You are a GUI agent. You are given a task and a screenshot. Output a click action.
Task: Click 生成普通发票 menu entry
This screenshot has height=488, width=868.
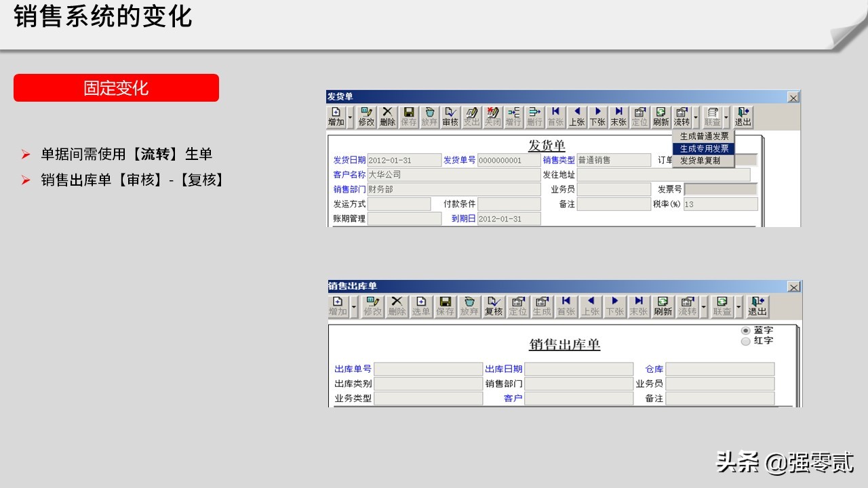[x=705, y=136]
